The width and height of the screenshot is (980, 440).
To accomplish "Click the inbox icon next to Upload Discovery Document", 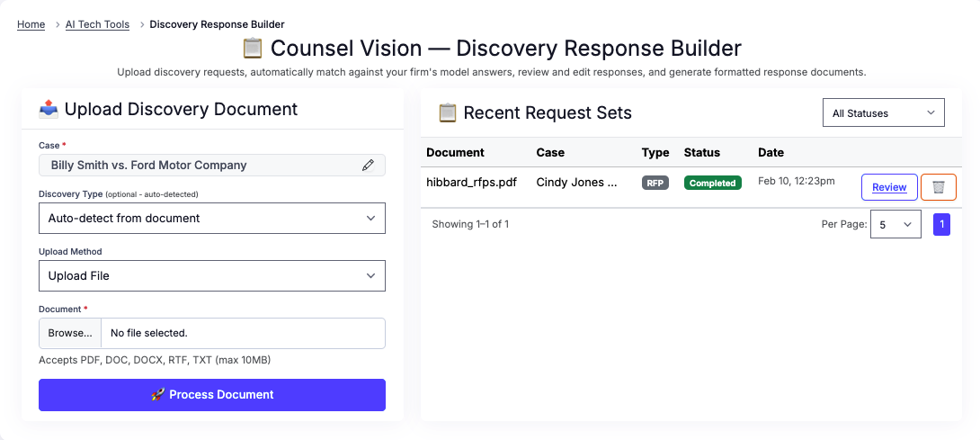I will click(49, 110).
